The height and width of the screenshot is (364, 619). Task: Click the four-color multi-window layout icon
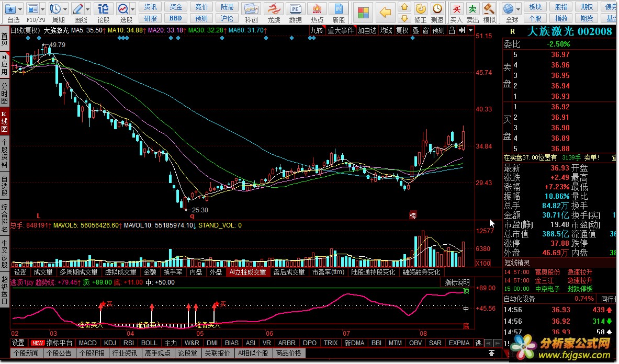pyautogui.click(x=363, y=12)
